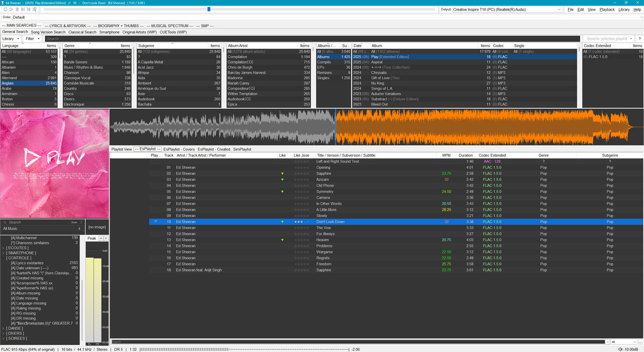644x352 pixels.
Task: Switch to BIOGRAPHY + THUMBS tab
Action: (x=118, y=26)
